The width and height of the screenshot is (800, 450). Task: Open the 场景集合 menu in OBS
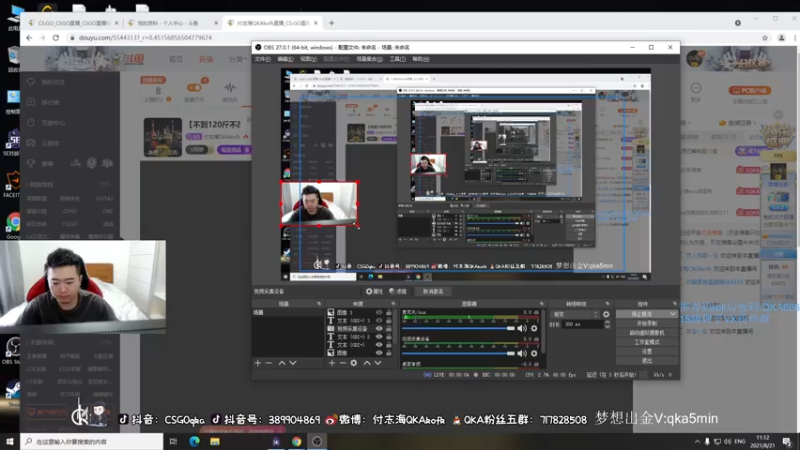(369, 59)
